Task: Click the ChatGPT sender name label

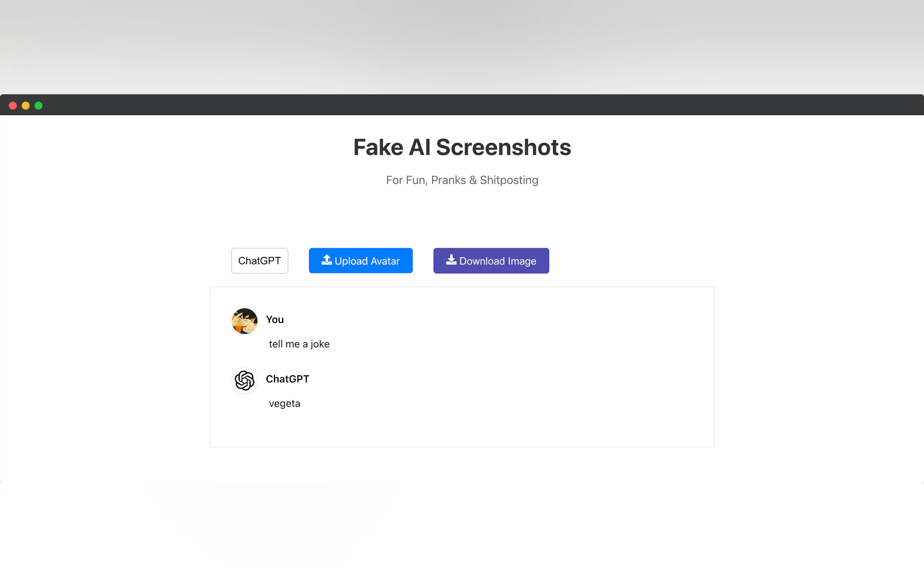Action: pyautogui.click(x=288, y=379)
